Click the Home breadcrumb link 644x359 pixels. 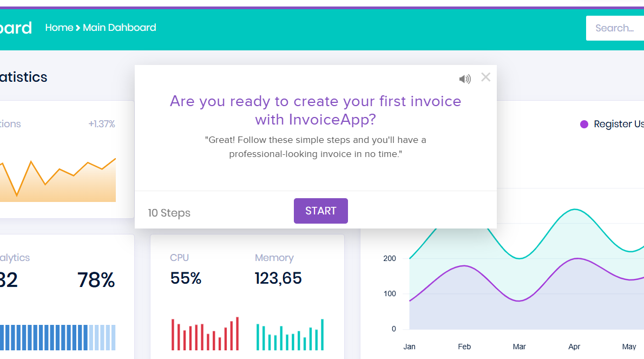(59, 28)
